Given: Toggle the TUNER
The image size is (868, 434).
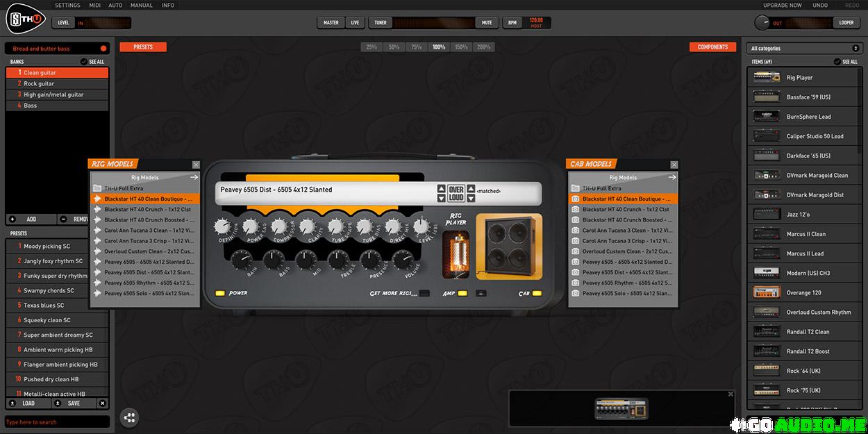Looking at the screenshot, I should pyautogui.click(x=381, y=23).
